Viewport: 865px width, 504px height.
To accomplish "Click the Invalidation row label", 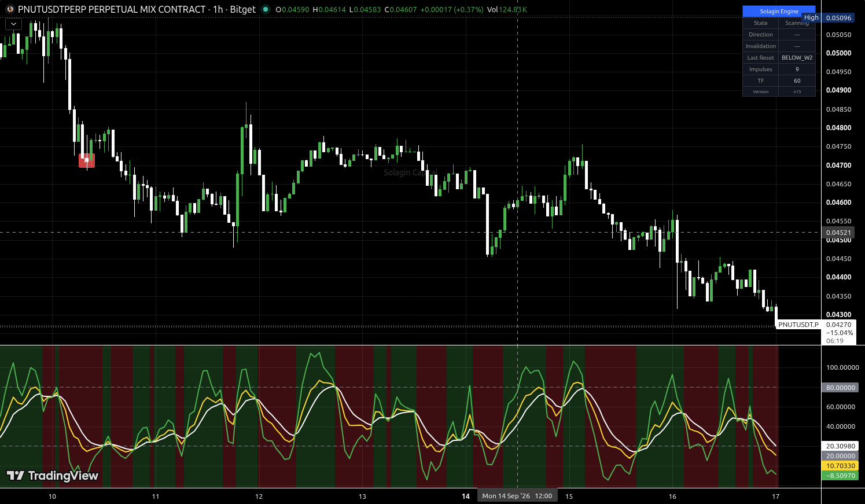I will 761,46.
